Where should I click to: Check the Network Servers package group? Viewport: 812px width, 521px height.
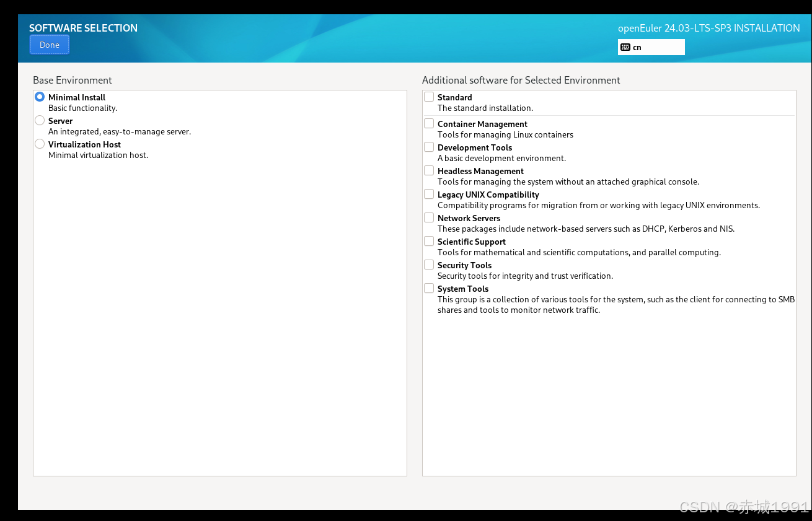point(428,217)
